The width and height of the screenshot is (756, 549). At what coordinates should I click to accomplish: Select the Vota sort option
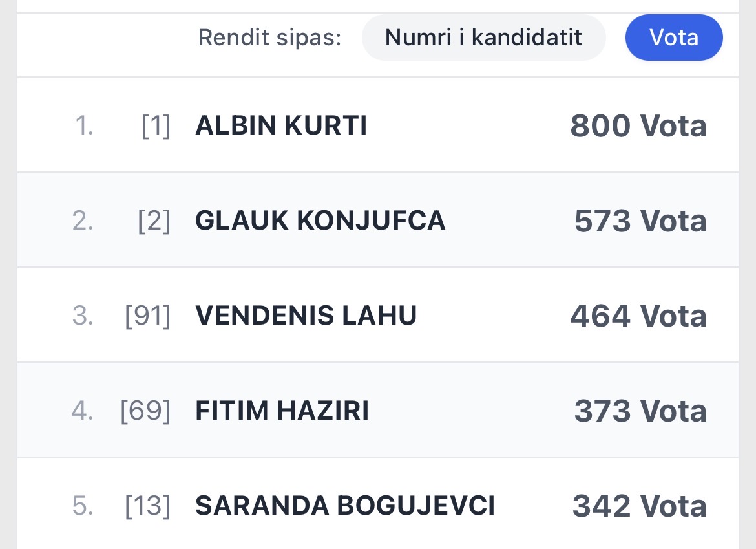pyautogui.click(x=673, y=38)
